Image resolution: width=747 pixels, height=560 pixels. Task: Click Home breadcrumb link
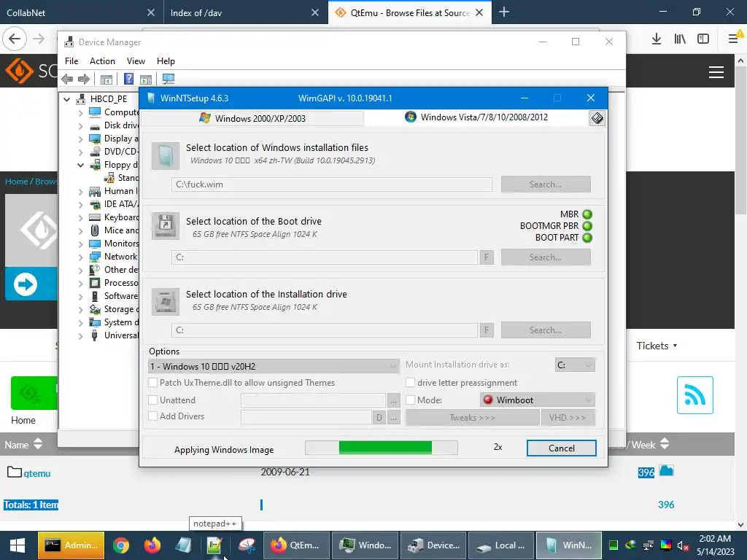tap(16, 182)
